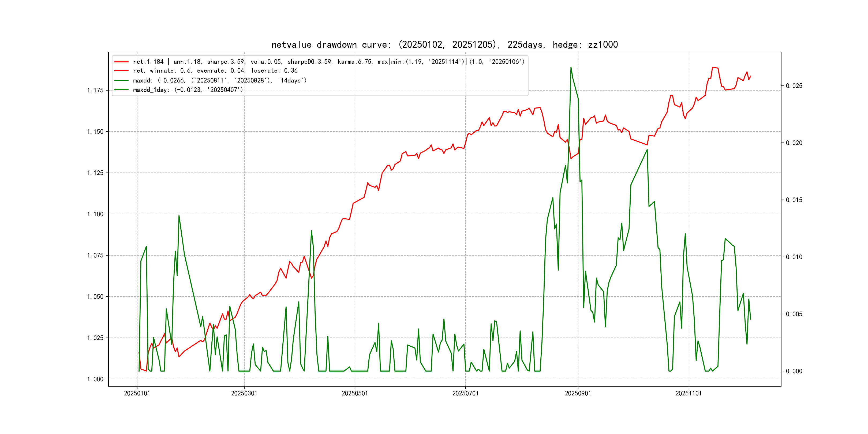Click the chart title 'netvalue drawdown curve'
Image resolution: width=868 pixels, height=434 pixels.
pyautogui.click(x=444, y=45)
